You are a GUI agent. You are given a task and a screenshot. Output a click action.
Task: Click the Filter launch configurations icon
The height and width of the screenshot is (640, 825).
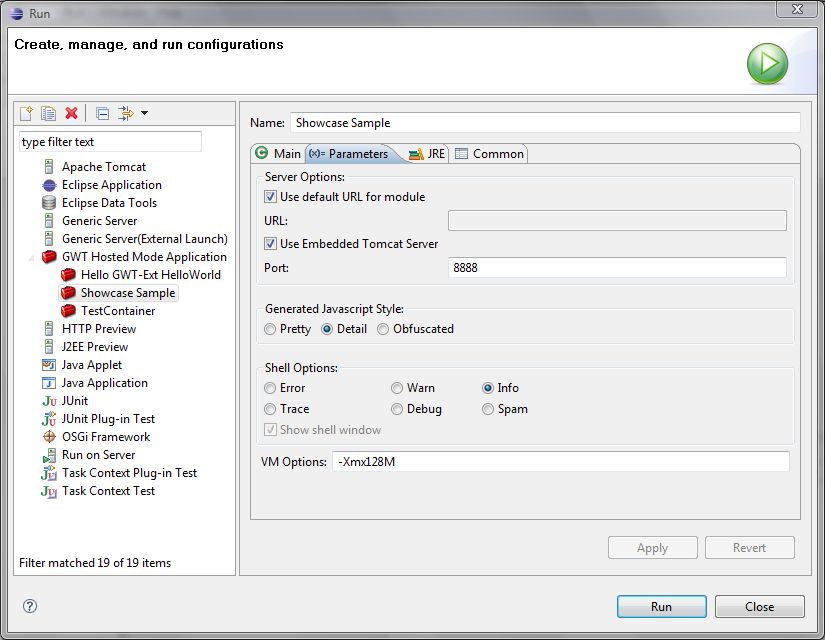point(125,113)
